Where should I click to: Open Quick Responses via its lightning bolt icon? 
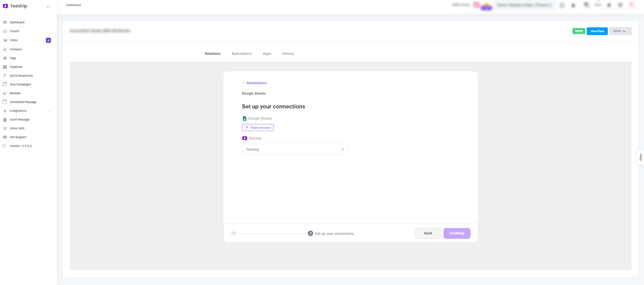pyautogui.click(x=5, y=76)
